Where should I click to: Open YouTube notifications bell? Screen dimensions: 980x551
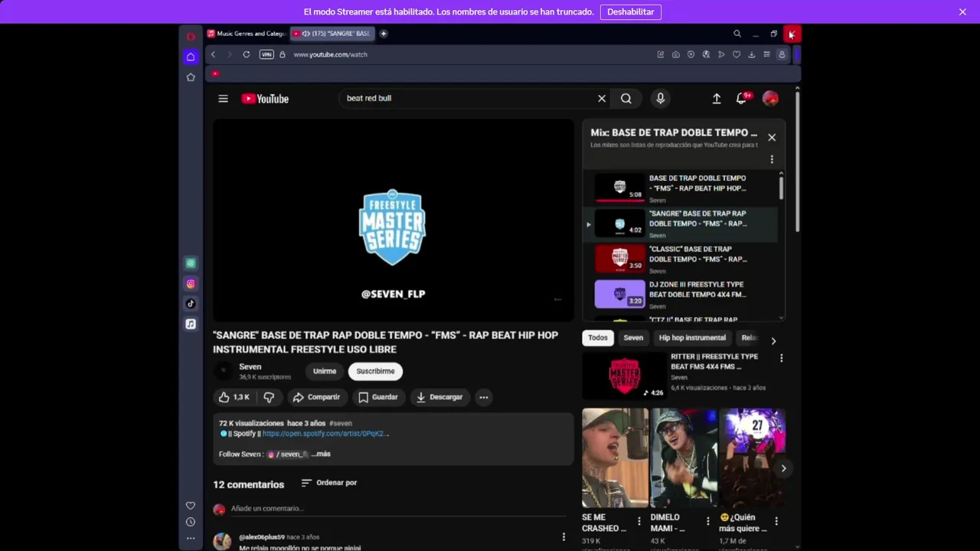click(741, 99)
